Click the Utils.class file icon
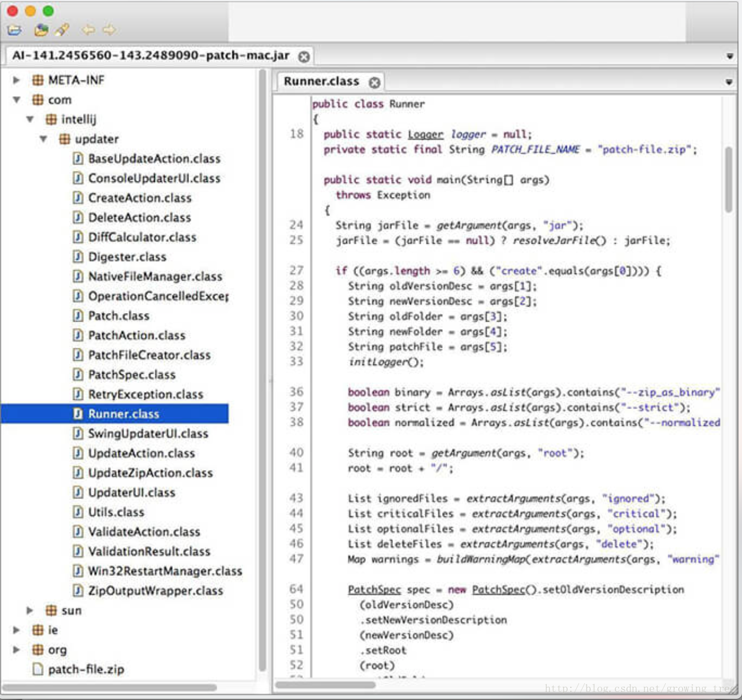The height and width of the screenshot is (700, 742). pyautogui.click(x=78, y=512)
